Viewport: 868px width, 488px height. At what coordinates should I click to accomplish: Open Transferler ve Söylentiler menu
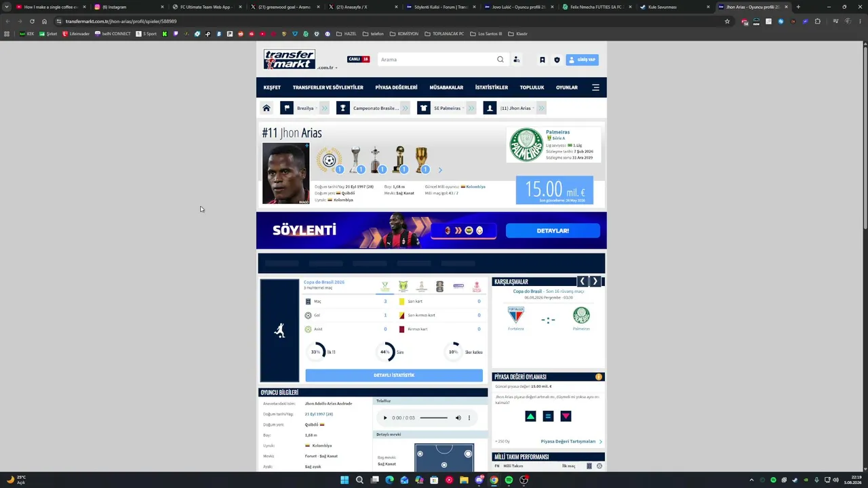point(328,87)
